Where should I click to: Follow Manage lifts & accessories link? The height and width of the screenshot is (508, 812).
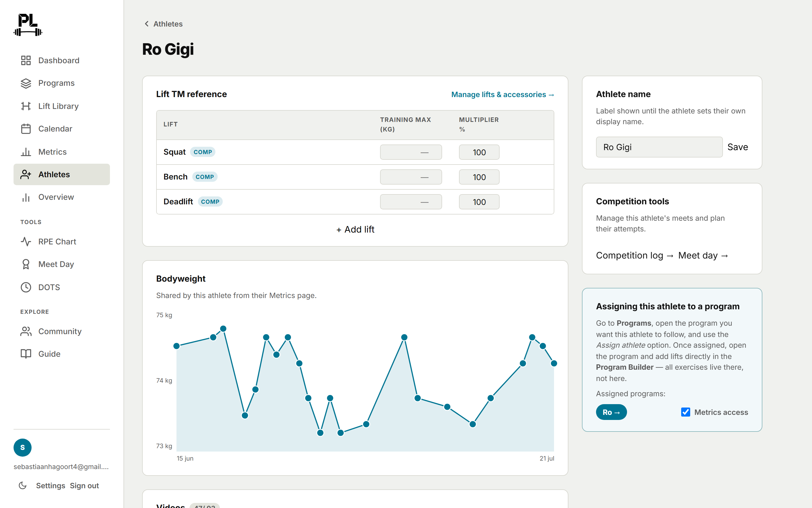pos(503,95)
